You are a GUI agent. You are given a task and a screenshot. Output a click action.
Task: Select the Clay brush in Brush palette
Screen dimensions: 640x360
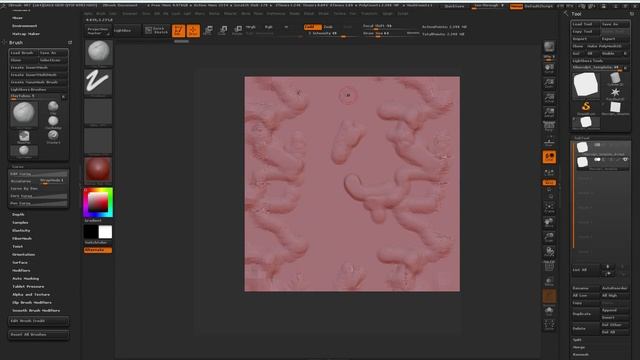(53, 107)
